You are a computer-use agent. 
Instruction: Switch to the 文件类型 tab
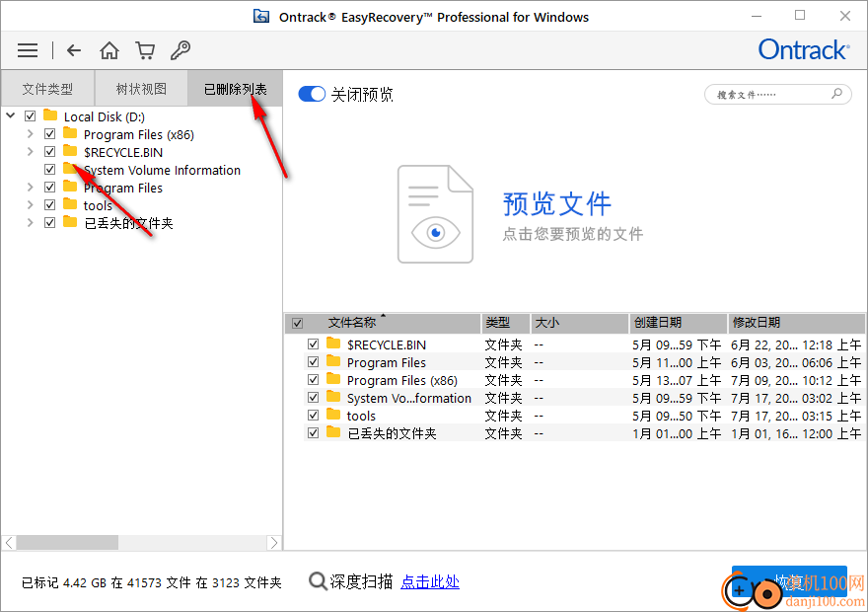pyautogui.click(x=47, y=88)
